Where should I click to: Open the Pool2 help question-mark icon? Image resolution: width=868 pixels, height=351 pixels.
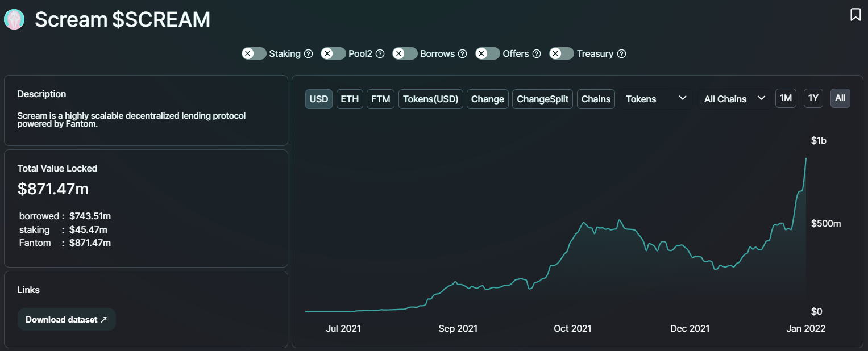point(380,53)
